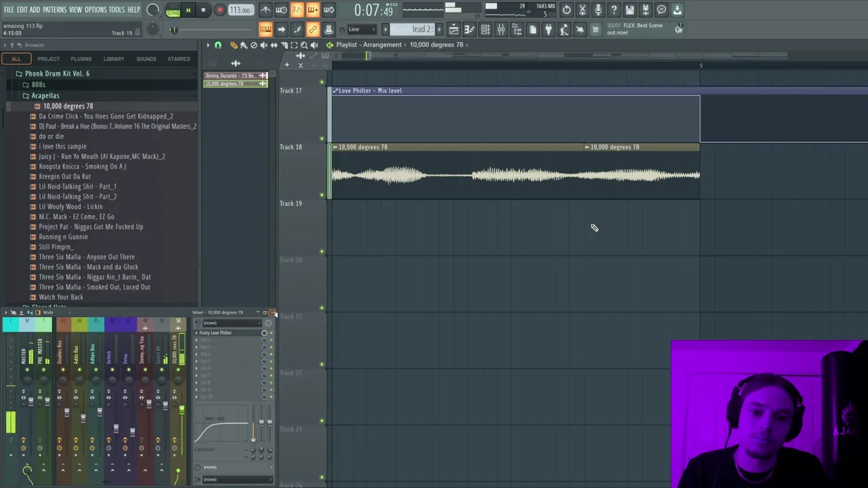868x488 pixels.
Task: Click the audio editor scissors icon
Action: (x=583, y=10)
